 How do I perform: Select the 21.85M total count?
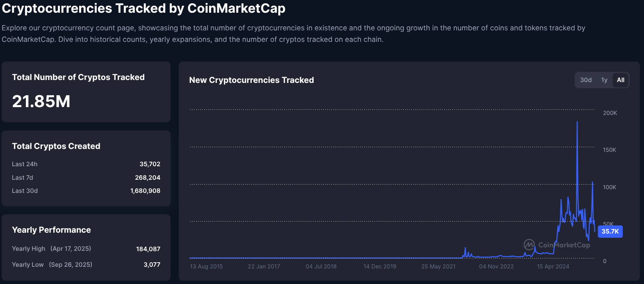[x=41, y=101]
